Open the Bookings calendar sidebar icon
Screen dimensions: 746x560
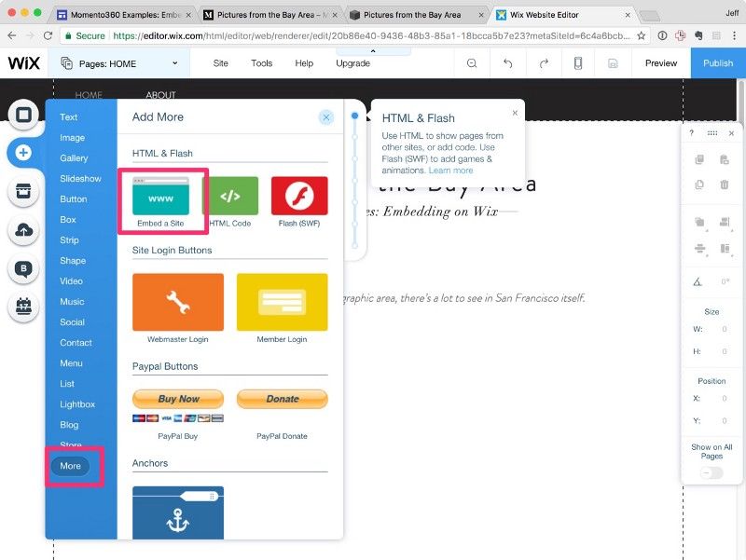click(23, 307)
